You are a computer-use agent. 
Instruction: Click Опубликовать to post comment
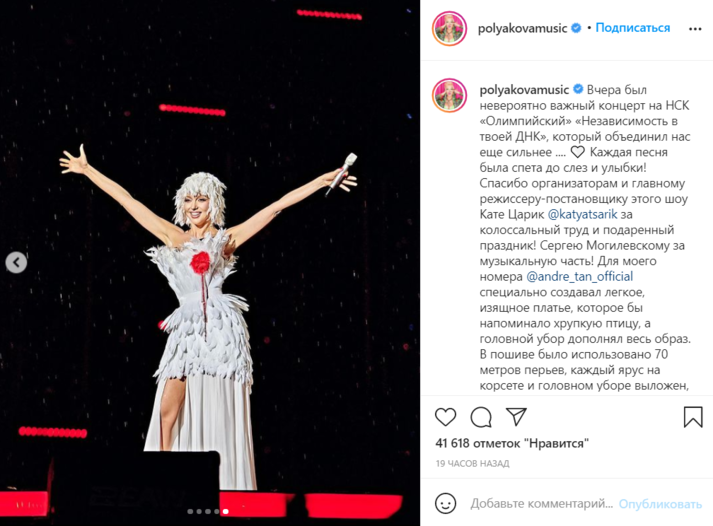(660, 504)
